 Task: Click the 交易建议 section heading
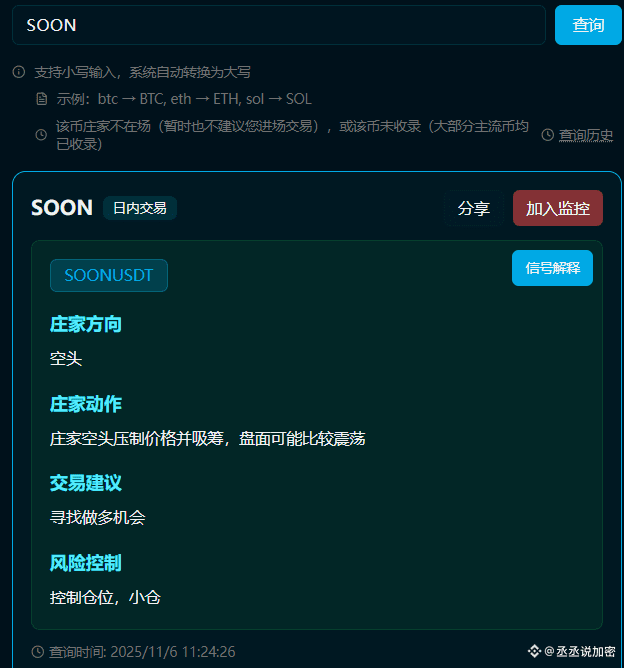click(x=86, y=483)
